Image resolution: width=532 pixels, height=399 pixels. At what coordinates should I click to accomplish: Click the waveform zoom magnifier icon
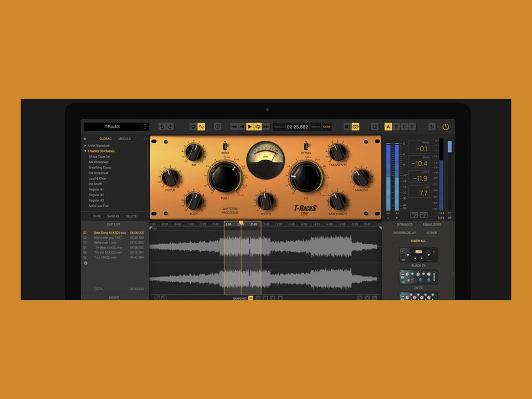coord(360,298)
